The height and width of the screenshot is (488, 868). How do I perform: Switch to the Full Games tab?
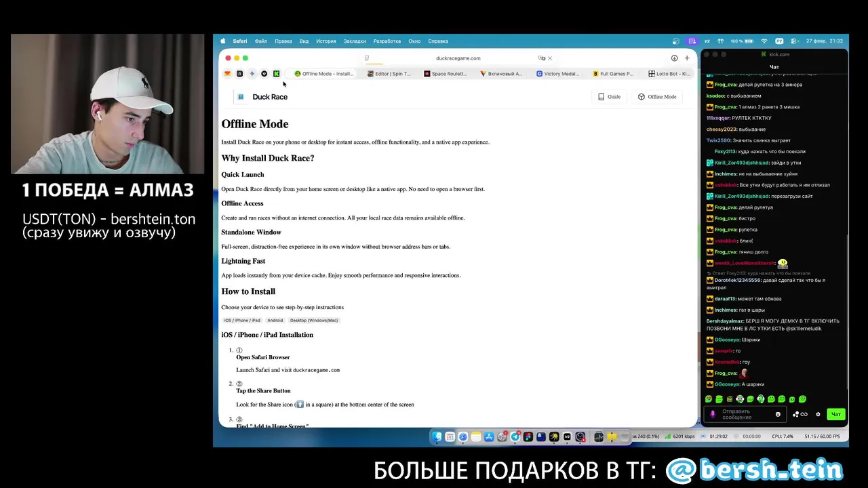pyautogui.click(x=613, y=73)
